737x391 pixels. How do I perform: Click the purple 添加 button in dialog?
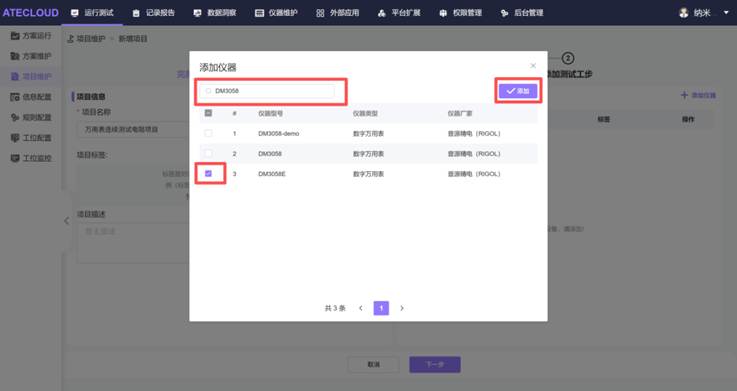(518, 91)
